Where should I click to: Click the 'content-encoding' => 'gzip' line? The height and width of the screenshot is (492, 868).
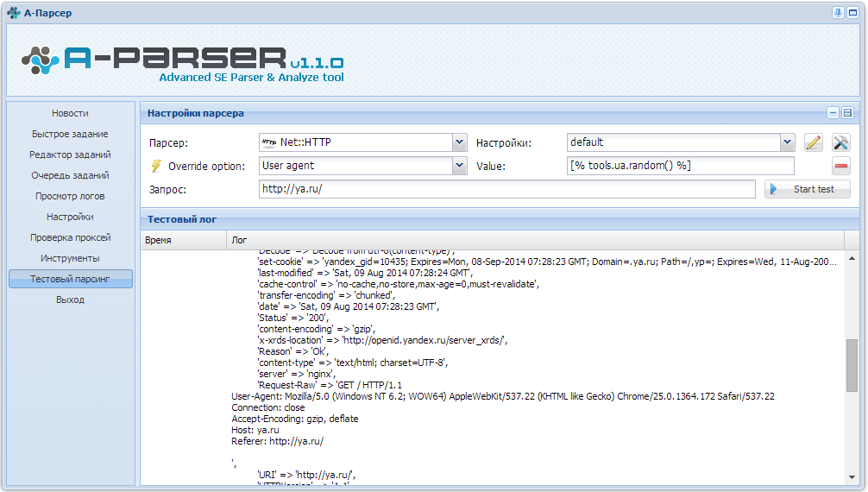pos(316,329)
